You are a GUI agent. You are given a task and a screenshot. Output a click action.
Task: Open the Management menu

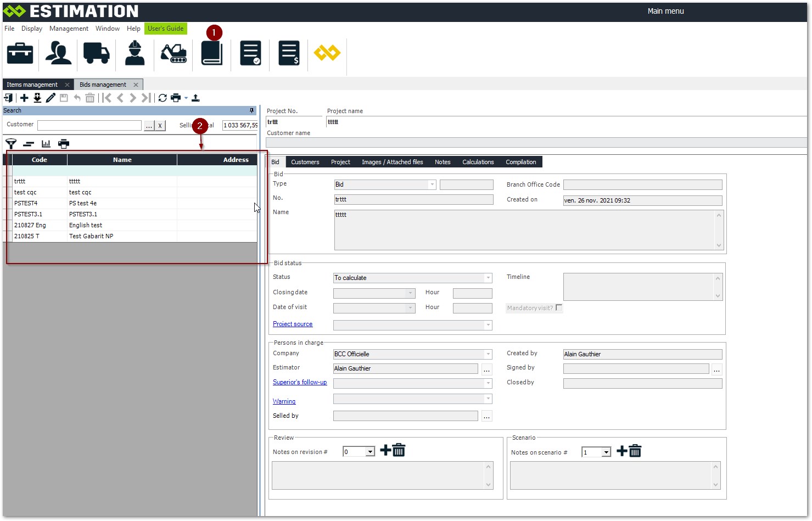coord(69,29)
